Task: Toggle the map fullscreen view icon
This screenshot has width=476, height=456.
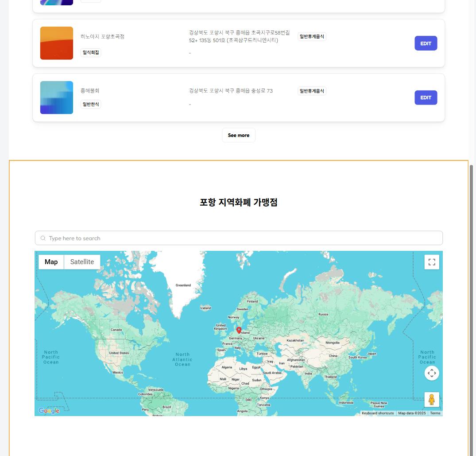Action: [x=432, y=262]
